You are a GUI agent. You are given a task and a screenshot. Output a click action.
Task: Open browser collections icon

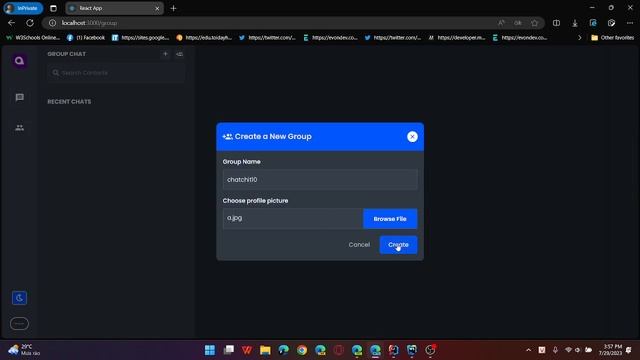pos(593,23)
